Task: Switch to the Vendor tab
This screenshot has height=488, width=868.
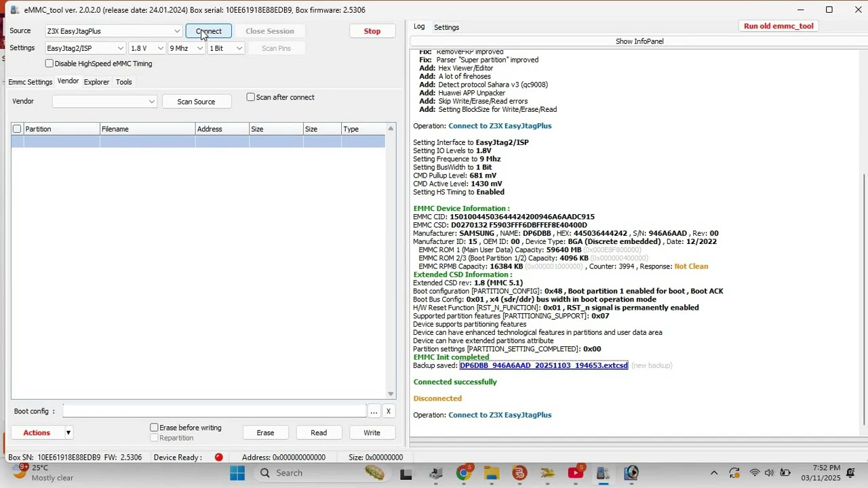Action: 68,81
